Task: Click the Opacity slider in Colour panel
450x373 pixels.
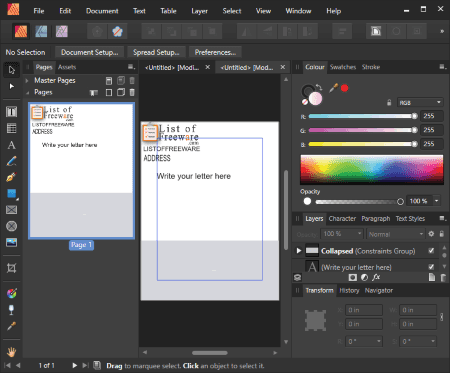Action: 360,201
